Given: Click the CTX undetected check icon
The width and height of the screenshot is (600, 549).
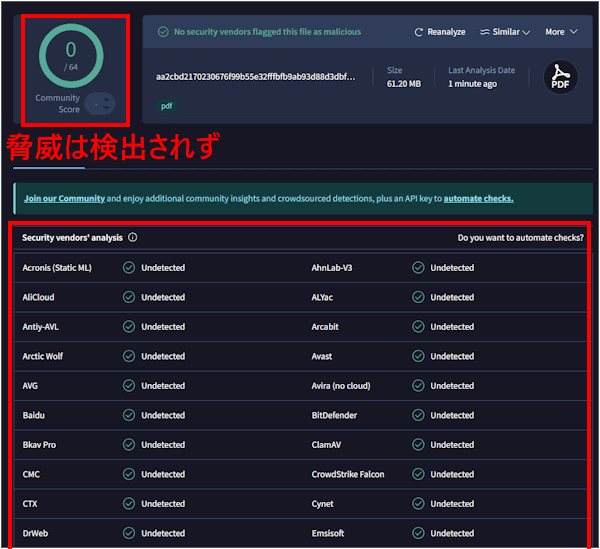Looking at the screenshot, I should (129, 503).
